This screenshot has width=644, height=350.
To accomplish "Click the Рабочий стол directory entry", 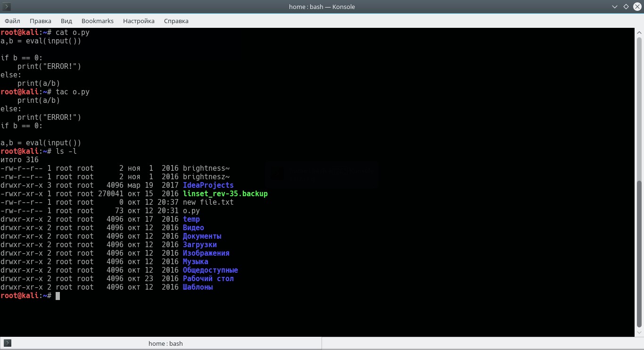I will tap(208, 279).
